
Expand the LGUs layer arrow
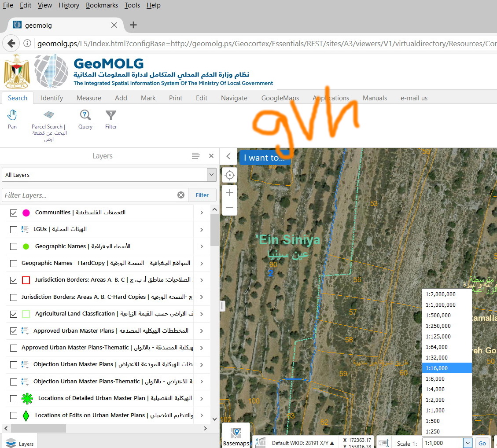pos(202,230)
